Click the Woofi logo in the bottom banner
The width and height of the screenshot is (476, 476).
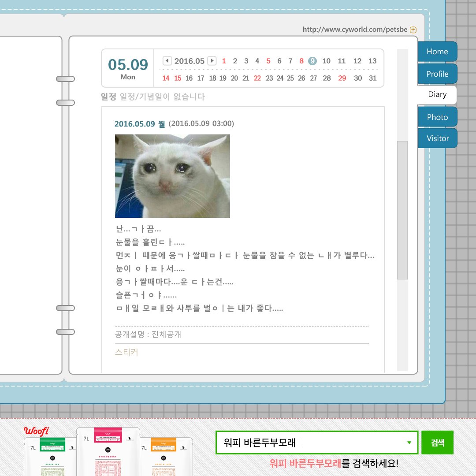click(x=37, y=431)
